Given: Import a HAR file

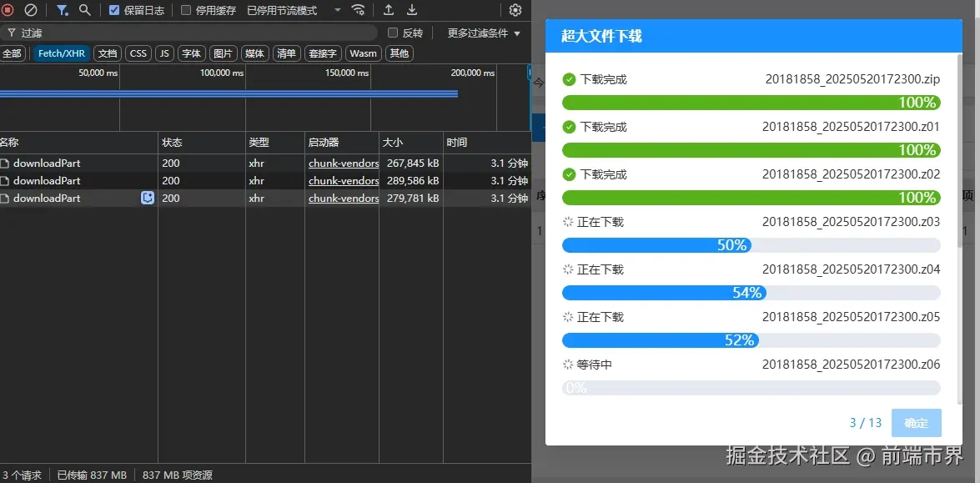Looking at the screenshot, I should point(389,11).
